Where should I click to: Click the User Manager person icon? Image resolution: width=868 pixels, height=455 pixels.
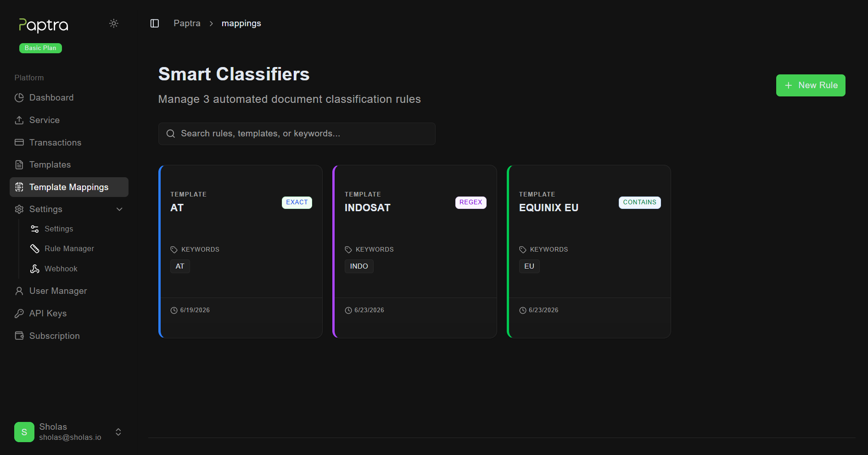click(x=19, y=291)
